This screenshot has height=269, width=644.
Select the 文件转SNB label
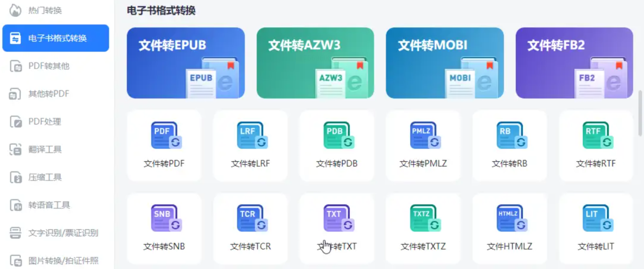pyautogui.click(x=164, y=246)
